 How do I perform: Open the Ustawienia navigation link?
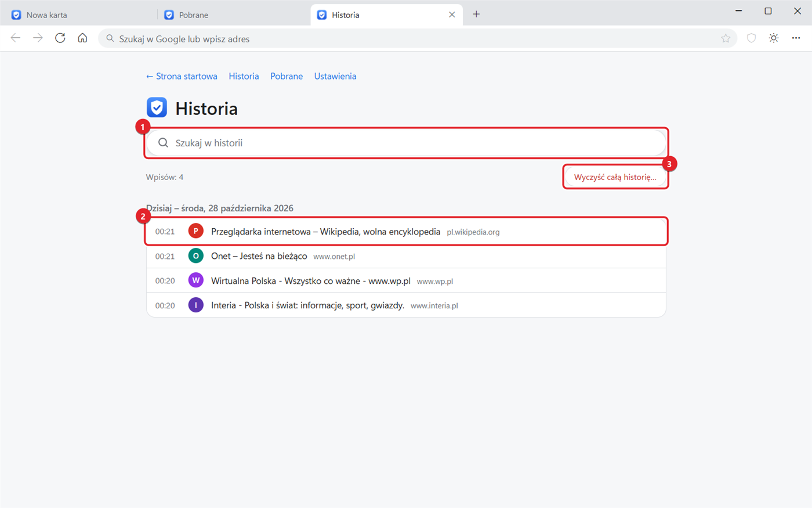pyautogui.click(x=335, y=76)
